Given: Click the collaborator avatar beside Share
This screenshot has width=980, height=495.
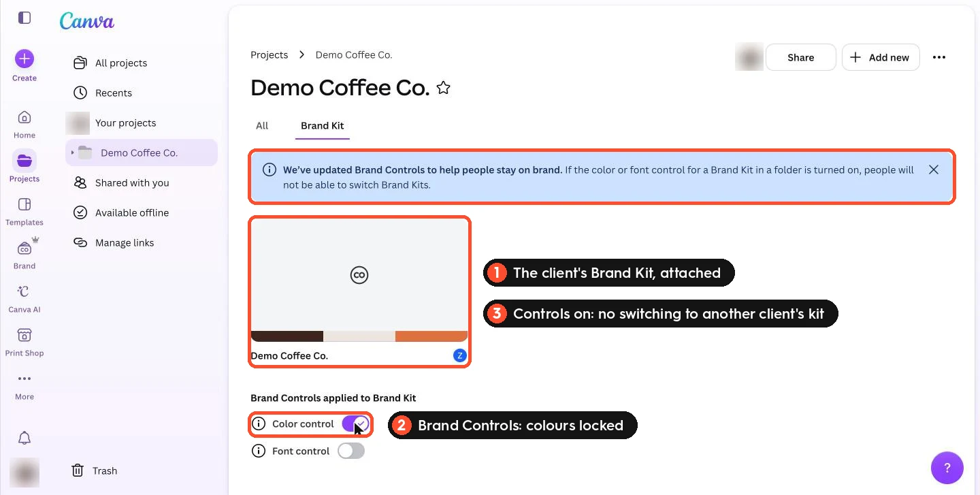Looking at the screenshot, I should click(x=749, y=57).
